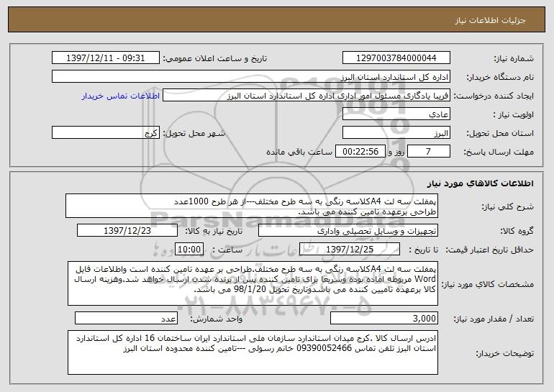Click the general description box شرح کلی نیاز
The image size is (554, 392).
tap(252, 206)
